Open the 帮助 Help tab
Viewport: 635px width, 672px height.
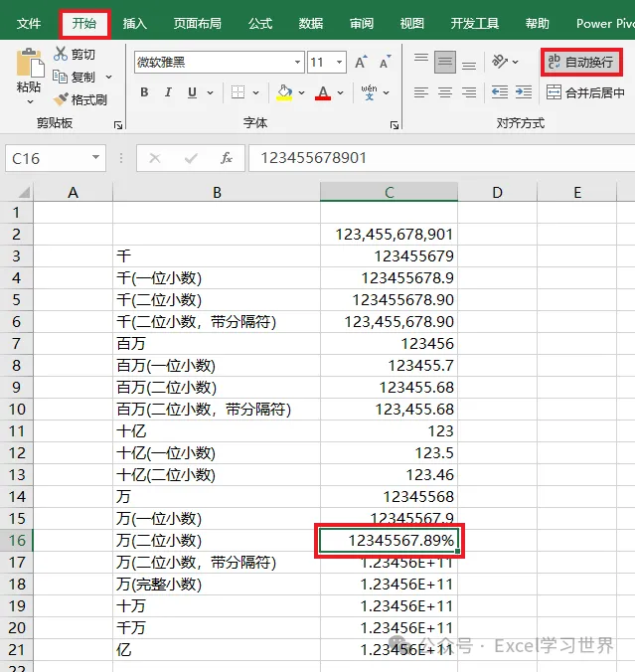click(x=538, y=23)
